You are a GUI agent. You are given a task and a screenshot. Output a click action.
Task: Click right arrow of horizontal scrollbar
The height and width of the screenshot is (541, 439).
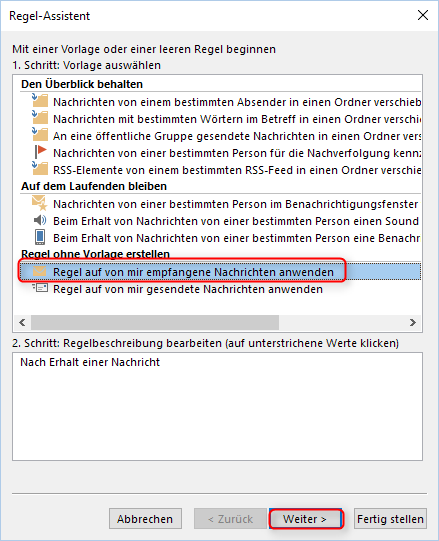[x=413, y=322]
